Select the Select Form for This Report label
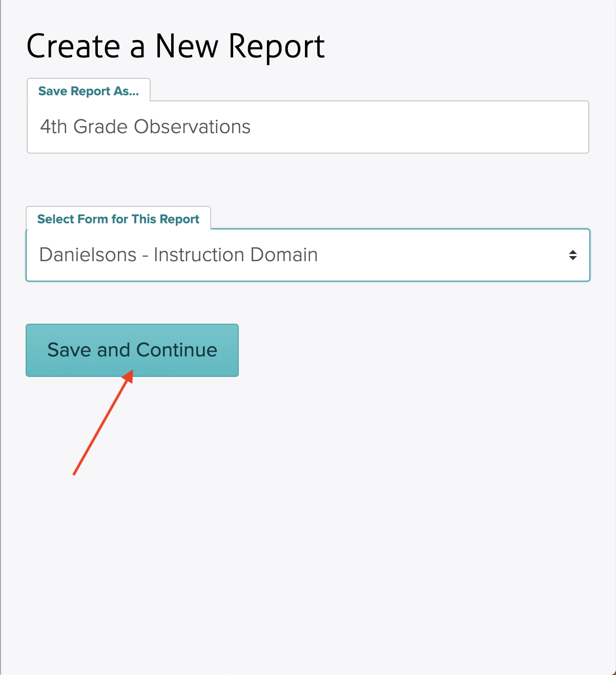Viewport: 616px width, 675px height. coord(118,219)
